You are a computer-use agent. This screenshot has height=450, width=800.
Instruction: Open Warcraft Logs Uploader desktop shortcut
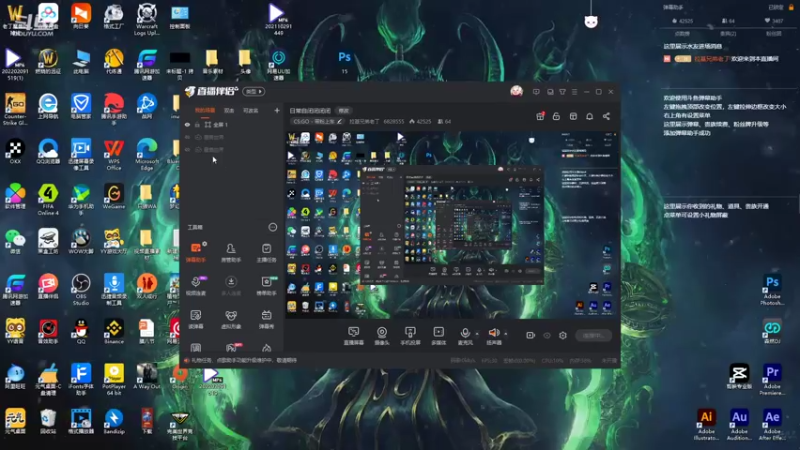click(x=147, y=19)
